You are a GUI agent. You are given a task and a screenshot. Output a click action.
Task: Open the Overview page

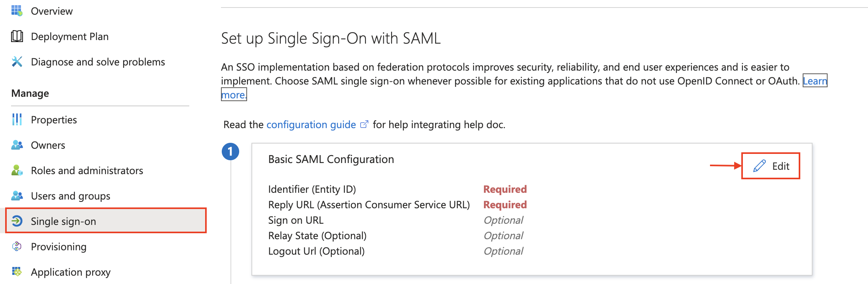52,11
